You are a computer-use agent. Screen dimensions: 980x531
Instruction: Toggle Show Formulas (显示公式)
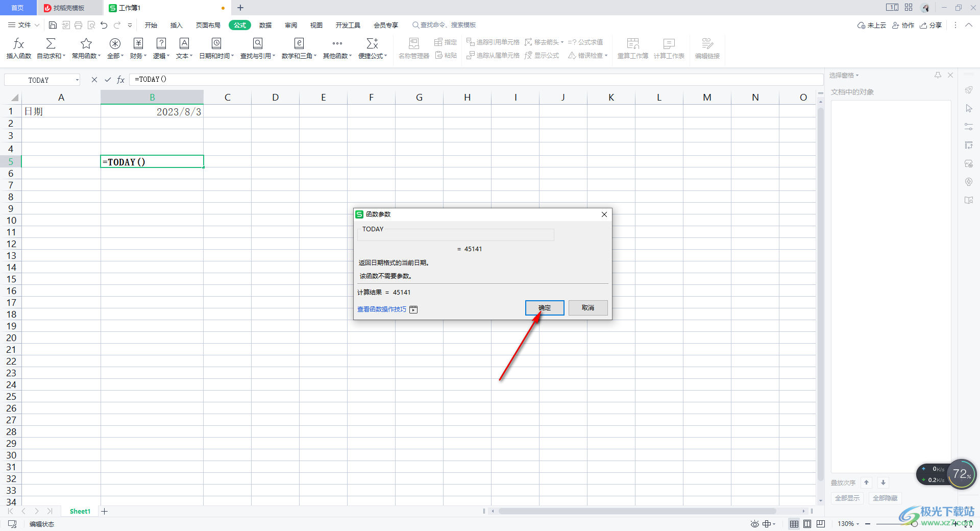coord(542,55)
